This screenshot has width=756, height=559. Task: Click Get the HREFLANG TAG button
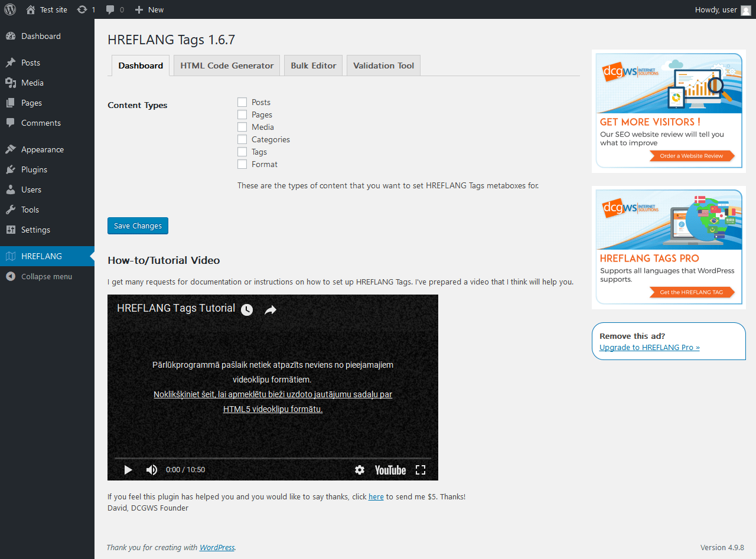[692, 292]
